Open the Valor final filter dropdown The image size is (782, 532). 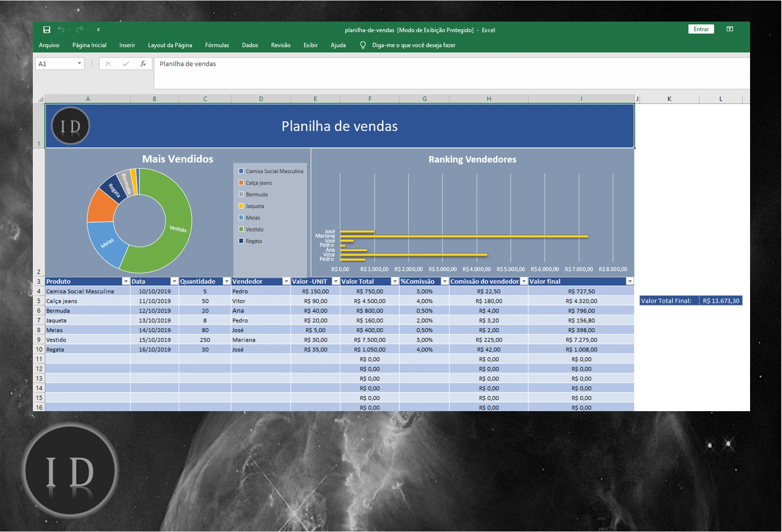coord(629,281)
